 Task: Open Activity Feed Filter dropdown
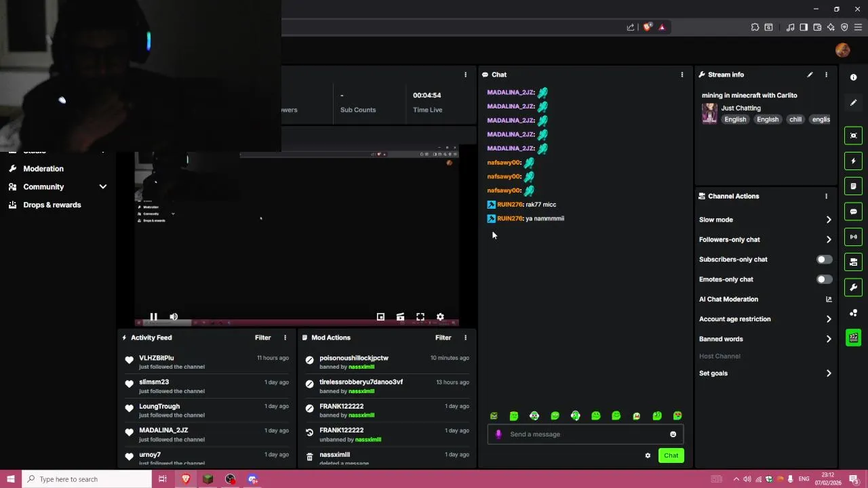(x=262, y=338)
